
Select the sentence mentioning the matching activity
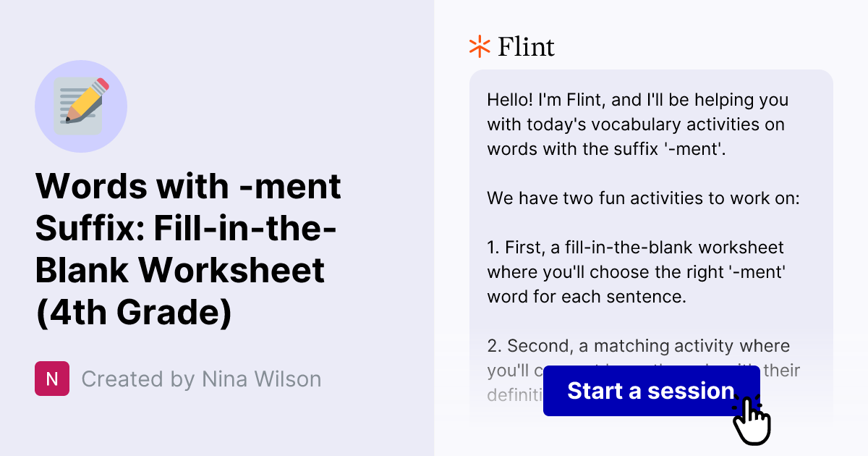point(637,346)
